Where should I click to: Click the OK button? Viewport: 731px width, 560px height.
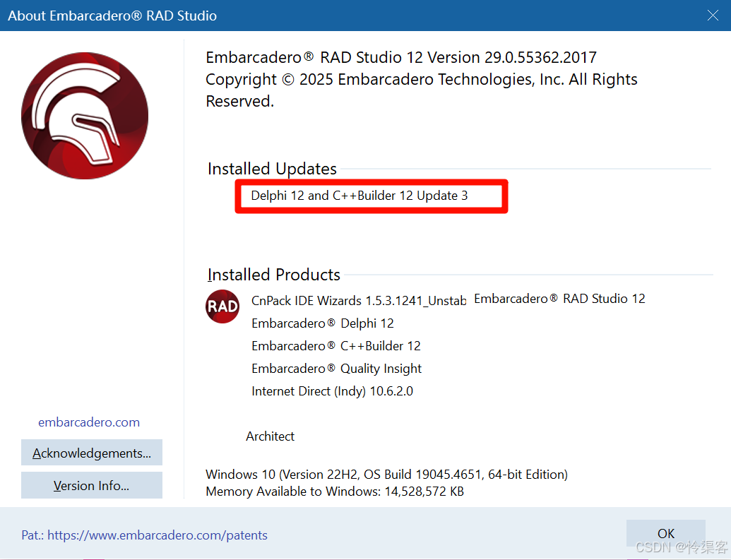665,533
